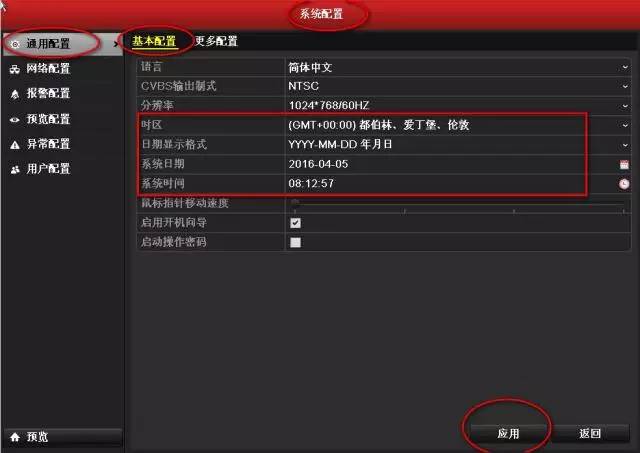Screen dimensions: 640x453
Task: Open the CVBS输出制式 dropdown showing NTSC
Action: [458, 86]
